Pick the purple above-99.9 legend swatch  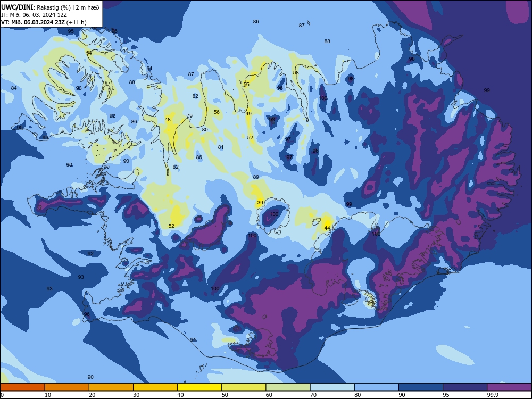pos(509,387)
